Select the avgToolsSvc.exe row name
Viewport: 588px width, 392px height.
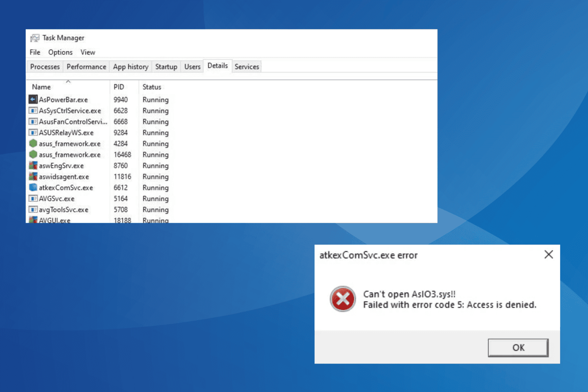pyautogui.click(x=64, y=210)
